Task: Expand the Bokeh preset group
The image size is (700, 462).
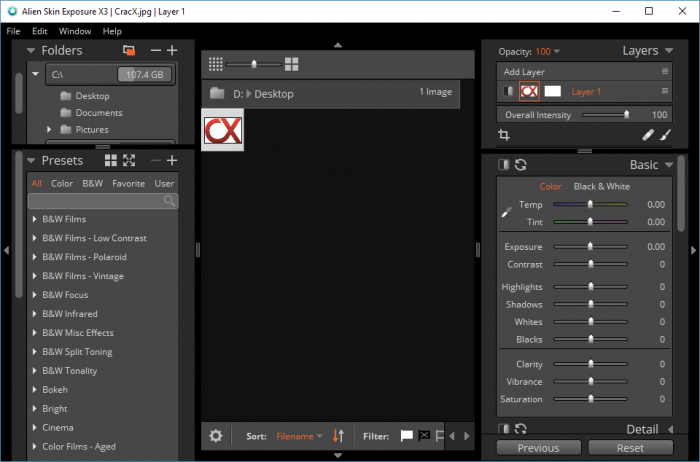Action: 34,390
